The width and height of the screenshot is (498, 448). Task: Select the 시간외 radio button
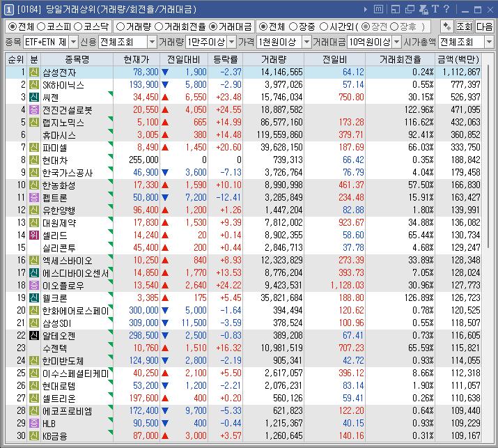[x=324, y=26]
